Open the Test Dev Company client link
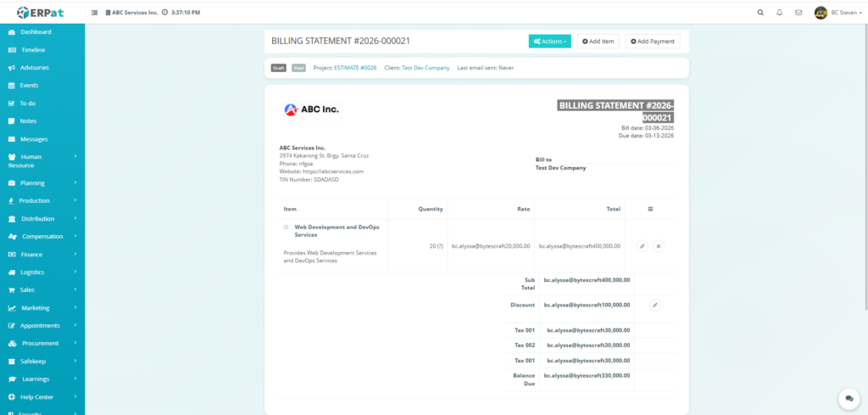This screenshot has height=415, width=868. pyautogui.click(x=426, y=68)
